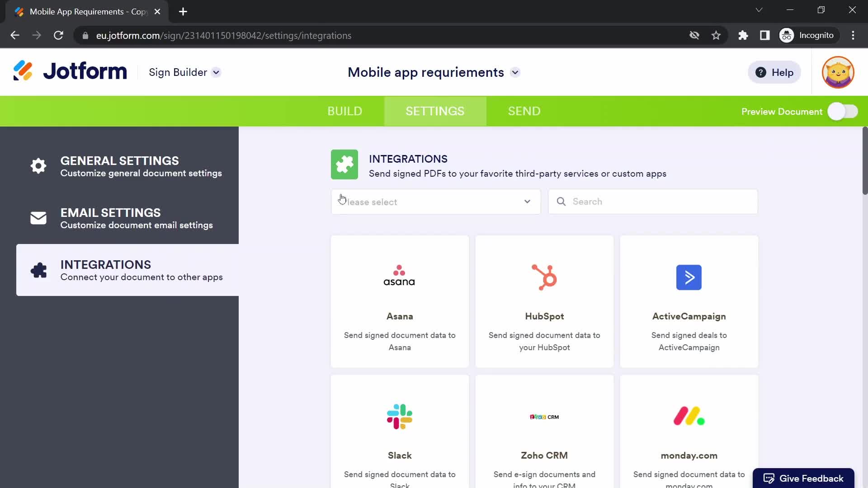Select the HubSpot logo

[x=544, y=277]
